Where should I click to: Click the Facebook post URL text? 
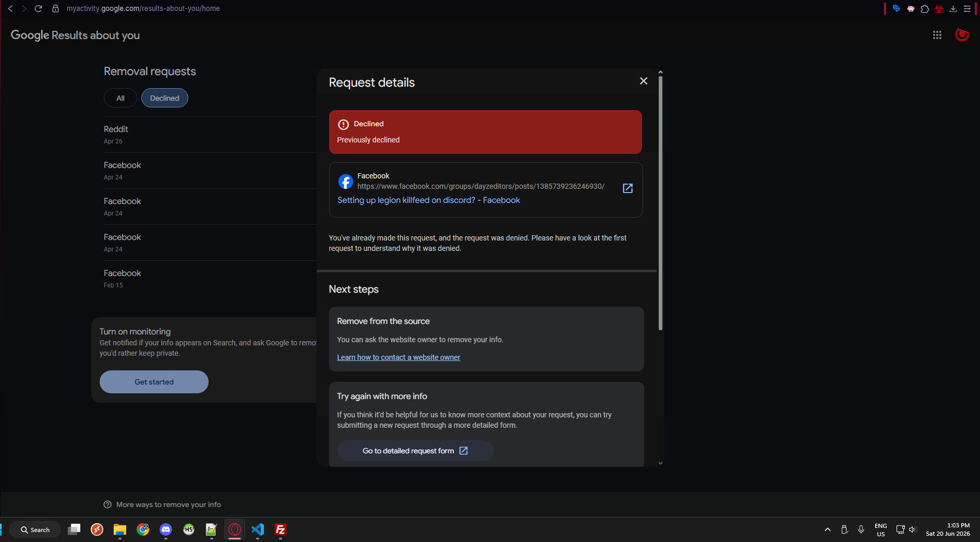click(x=481, y=186)
